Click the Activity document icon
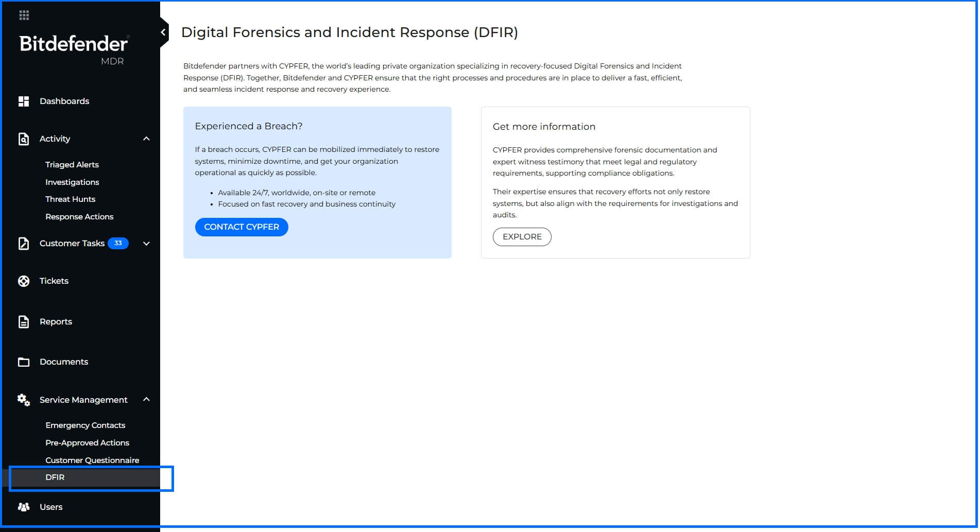The width and height of the screenshot is (980, 532). (24, 139)
